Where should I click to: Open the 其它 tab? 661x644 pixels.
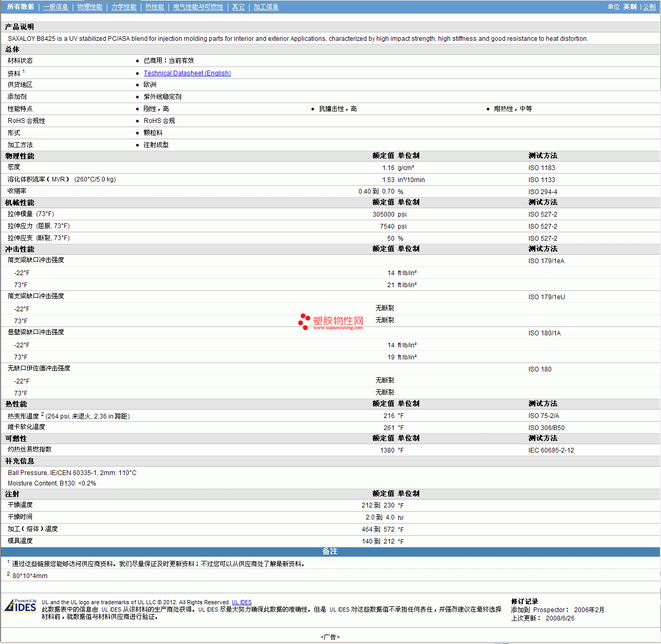click(238, 7)
